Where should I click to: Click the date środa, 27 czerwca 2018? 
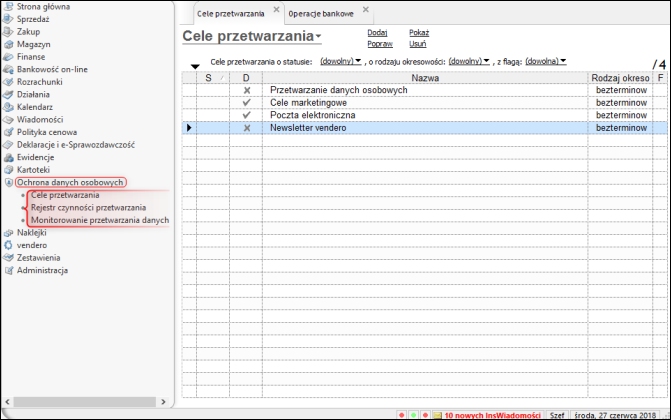(615, 415)
